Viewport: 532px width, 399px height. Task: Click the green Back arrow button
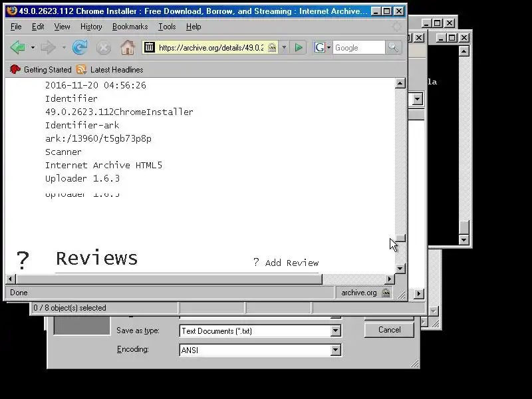tap(18, 47)
